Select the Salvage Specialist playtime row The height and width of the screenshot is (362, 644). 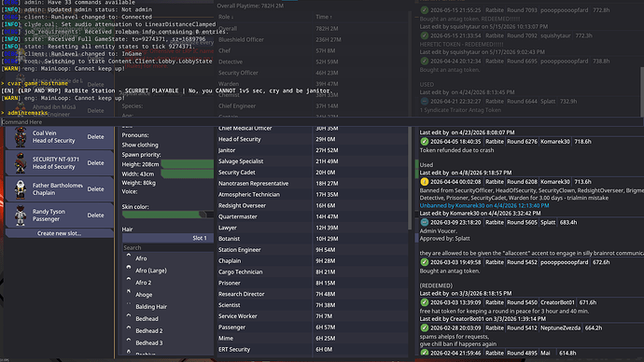pos(312,161)
